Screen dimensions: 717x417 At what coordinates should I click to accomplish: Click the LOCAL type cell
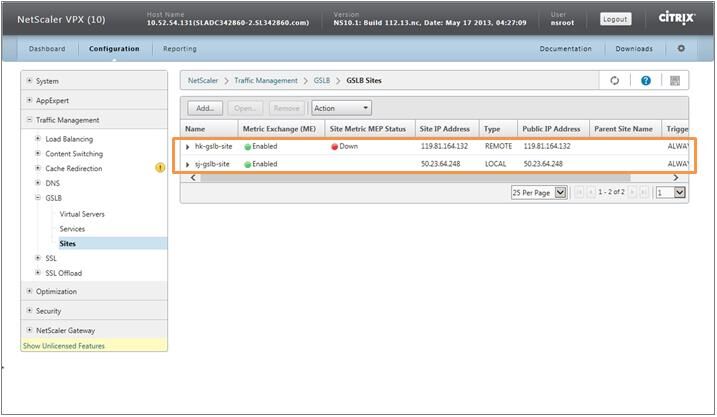[x=496, y=164]
